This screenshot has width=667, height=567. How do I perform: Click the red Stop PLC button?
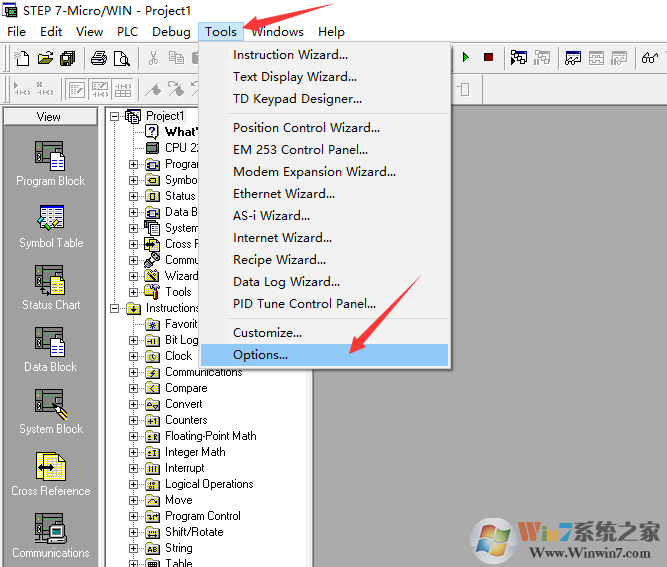488,58
